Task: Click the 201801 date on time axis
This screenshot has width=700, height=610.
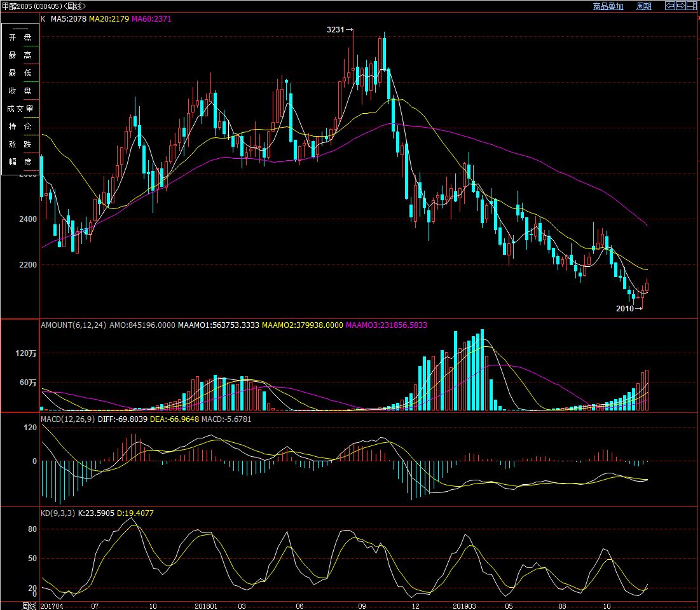Action: 206,606
